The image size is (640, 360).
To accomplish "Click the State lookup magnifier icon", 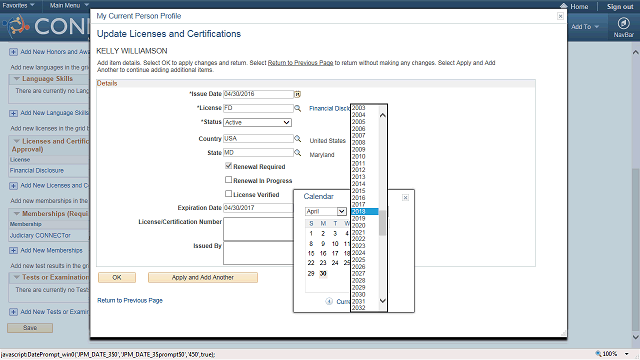I will [x=298, y=153].
